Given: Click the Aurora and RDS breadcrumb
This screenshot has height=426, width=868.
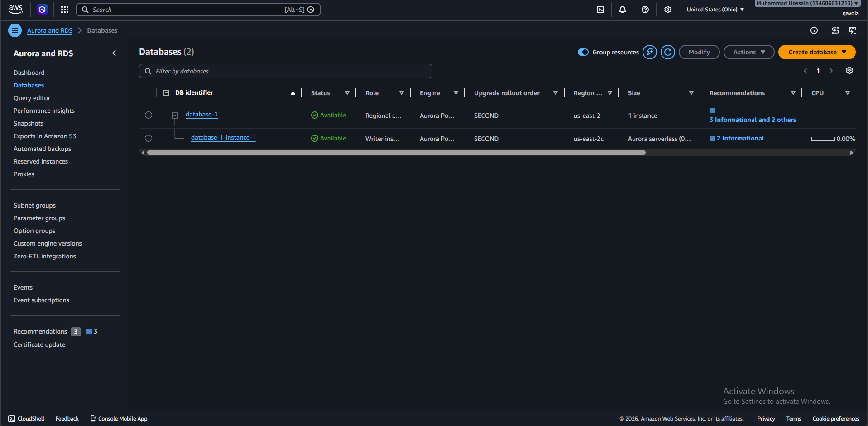Looking at the screenshot, I should point(50,30).
